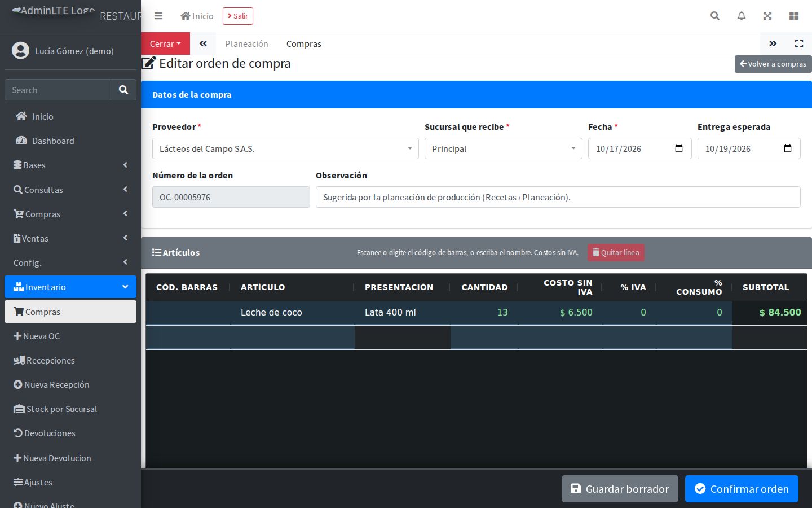Open the Entrega esperada calendar picker icon
Image resolution: width=812 pixels, height=508 pixels.
click(x=788, y=148)
